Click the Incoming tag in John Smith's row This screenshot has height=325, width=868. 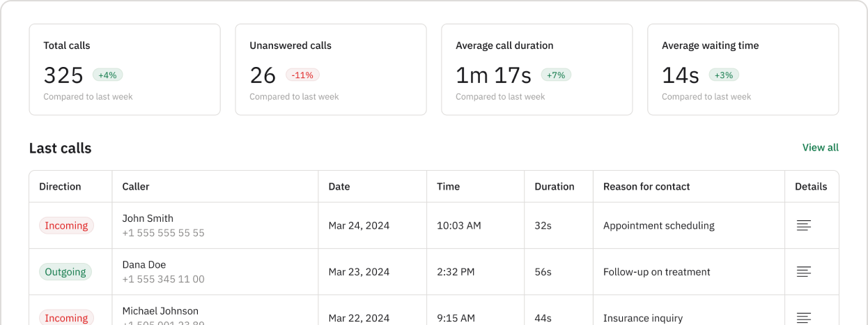(x=66, y=225)
